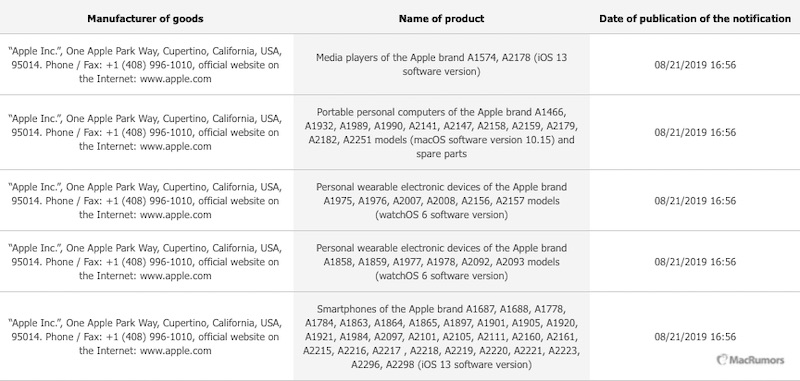This screenshot has height=381, width=800.
Task: Click the manufacturer cell in A1858 wearable row
Action: click(145, 262)
